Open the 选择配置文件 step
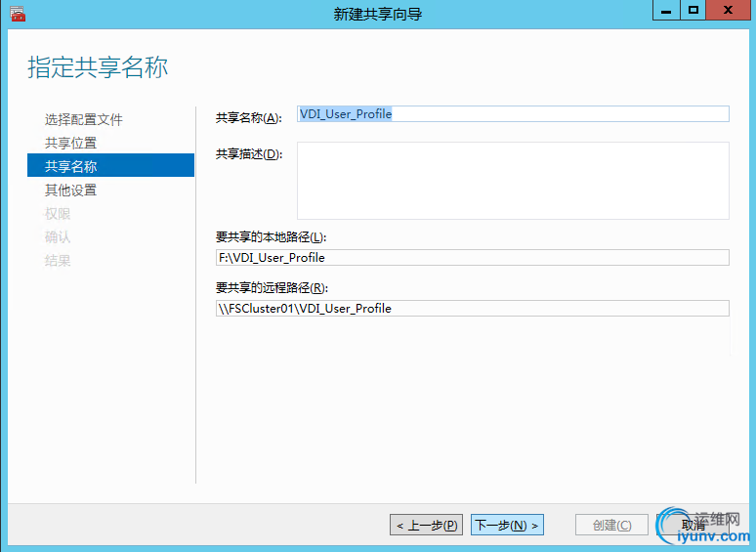756x552 pixels. pos(83,119)
